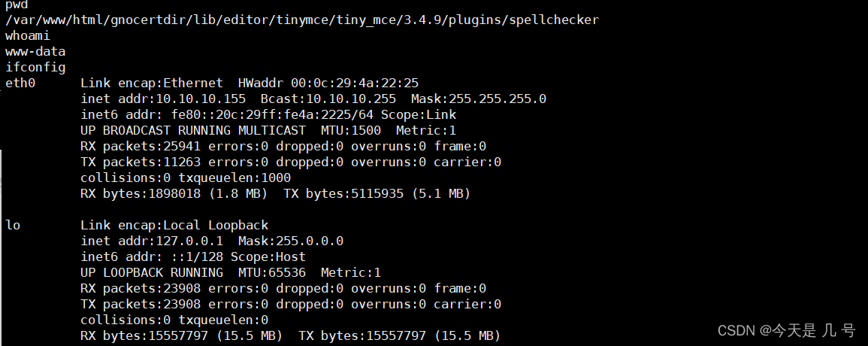868x346 pixels.
Task: Click the inet addr 10.10.10.155 text
Action: point(163,99)
